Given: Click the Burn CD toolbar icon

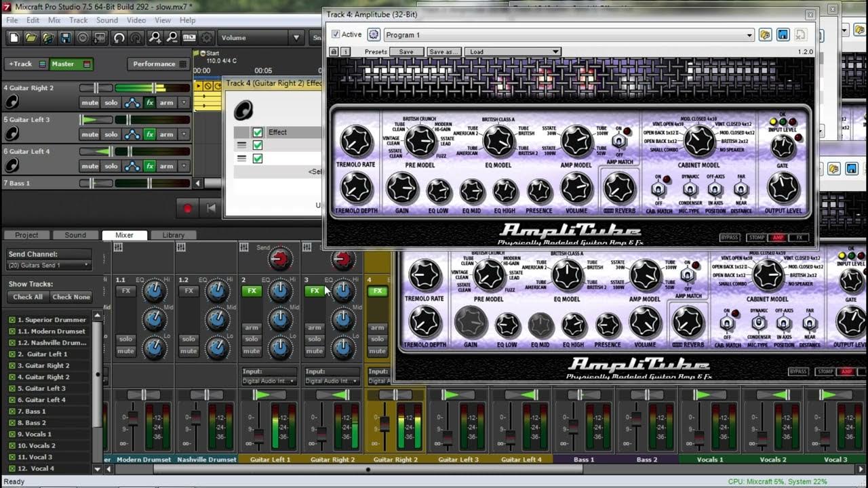Looking at the screenshot, I should (83, 38).
